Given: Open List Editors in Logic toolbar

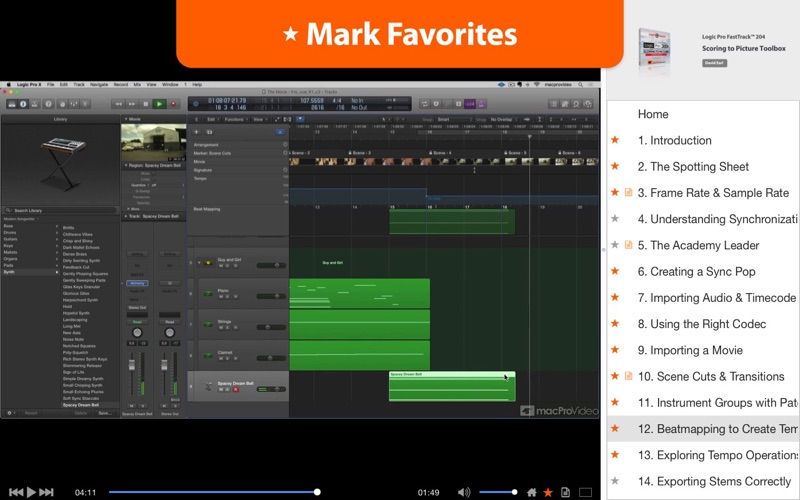Looking at the screenshot, I should click(x=554, y=104).
